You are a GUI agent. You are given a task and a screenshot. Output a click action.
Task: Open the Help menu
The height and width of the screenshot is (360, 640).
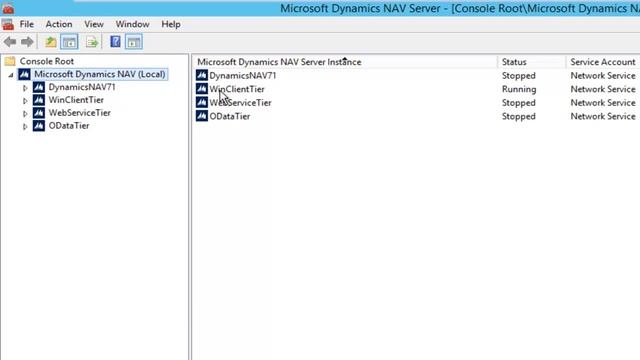pos(171,24)
